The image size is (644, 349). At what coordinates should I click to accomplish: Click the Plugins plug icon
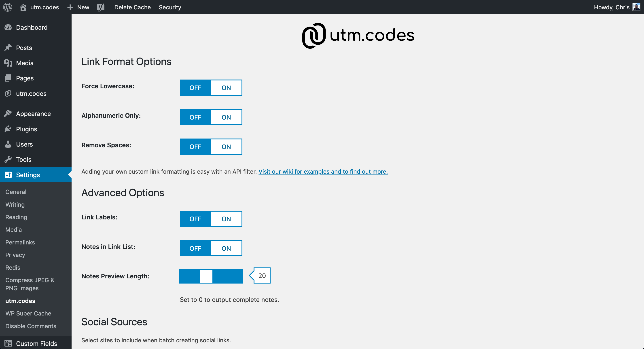(x=8, y=129)
